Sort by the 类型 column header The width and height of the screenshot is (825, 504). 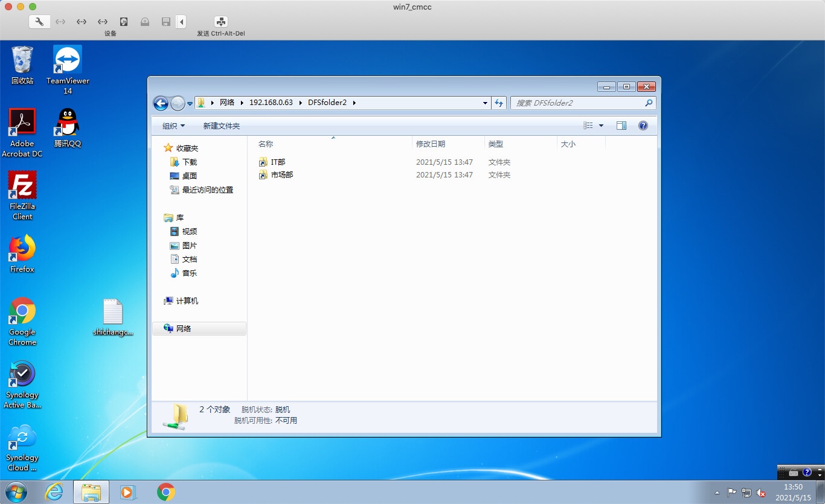tap(521, 144)
